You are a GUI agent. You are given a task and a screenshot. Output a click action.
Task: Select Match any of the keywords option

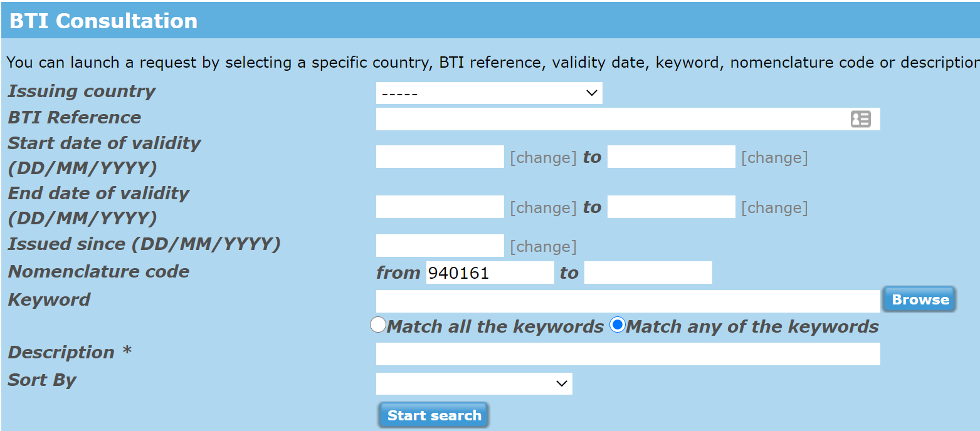(x=618, y=325)
